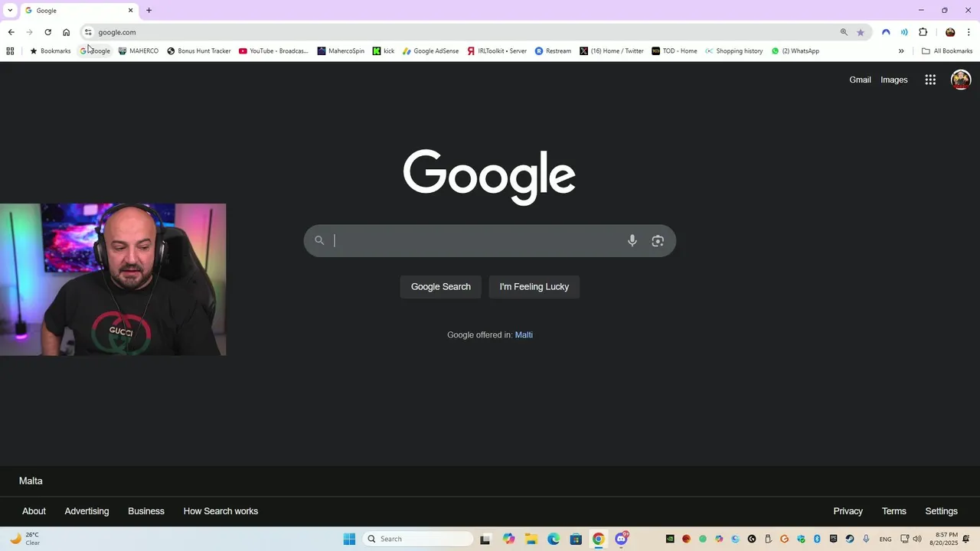The image size is (980, 551).
Task: Open the Bookmarks folder in the bookmarks bar
Action: click(50, 51)
